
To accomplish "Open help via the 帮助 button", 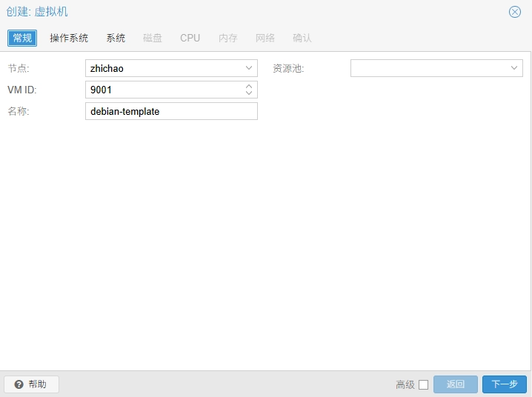I will point(31,384).
